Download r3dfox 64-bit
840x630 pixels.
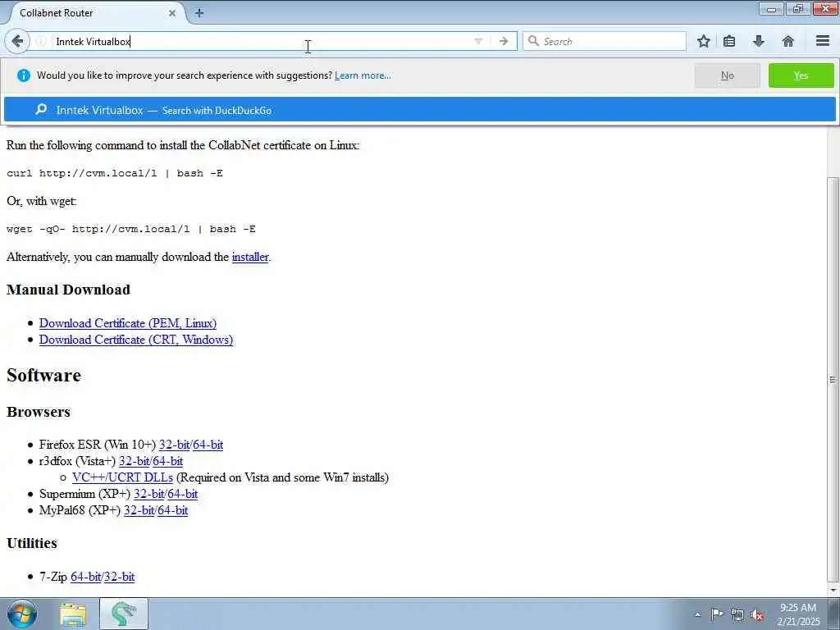click(167, 461)
